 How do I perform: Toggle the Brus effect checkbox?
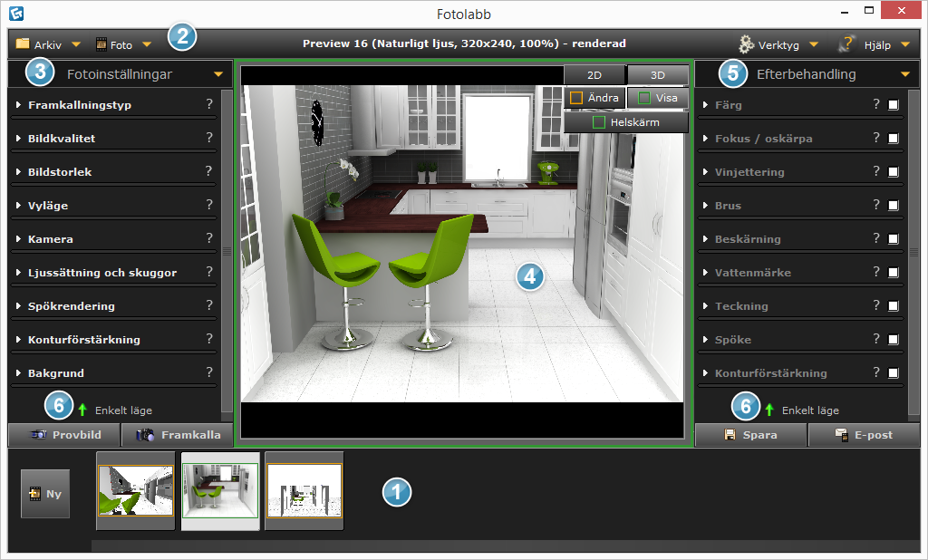[894, 206]
